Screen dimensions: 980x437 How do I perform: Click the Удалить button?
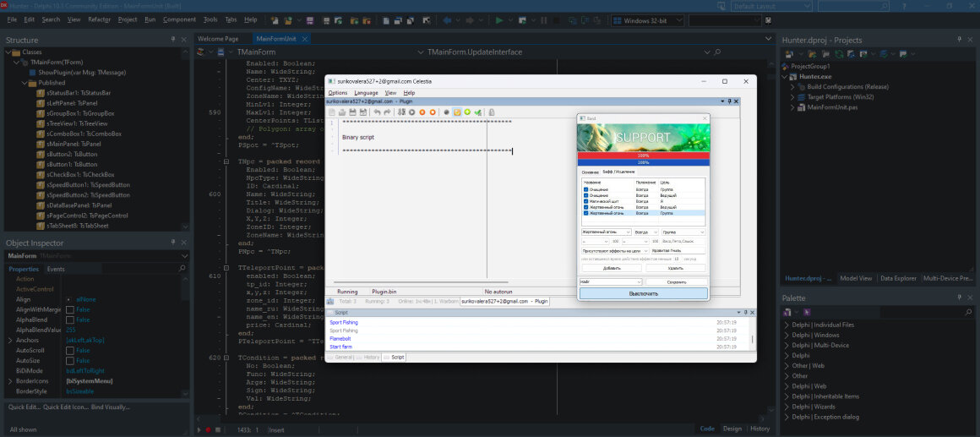pyautogui.click(x=676, y=268)
